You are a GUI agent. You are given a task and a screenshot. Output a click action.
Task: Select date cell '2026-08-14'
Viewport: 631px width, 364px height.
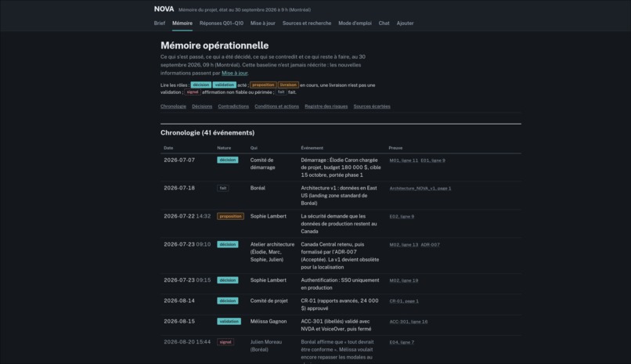(x=179, y=301)
